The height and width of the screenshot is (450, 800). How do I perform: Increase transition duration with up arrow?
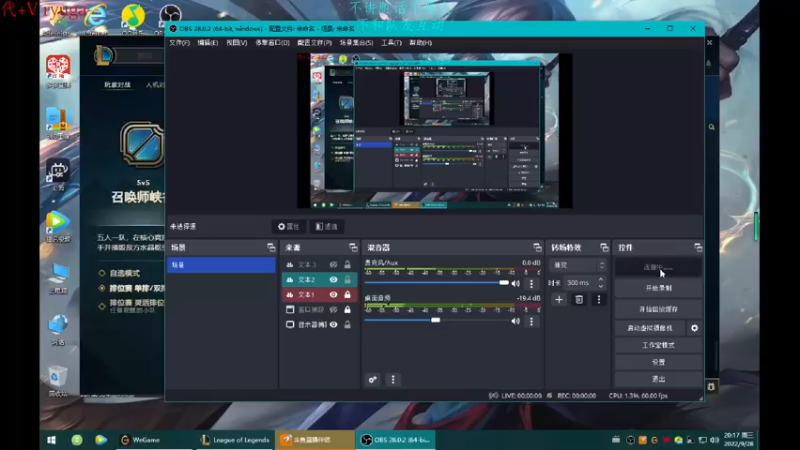click(601, 280)
